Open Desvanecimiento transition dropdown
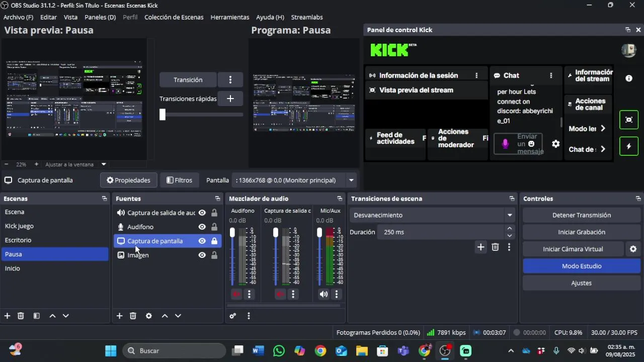This screenshot has width=644, height=362. 510,215
